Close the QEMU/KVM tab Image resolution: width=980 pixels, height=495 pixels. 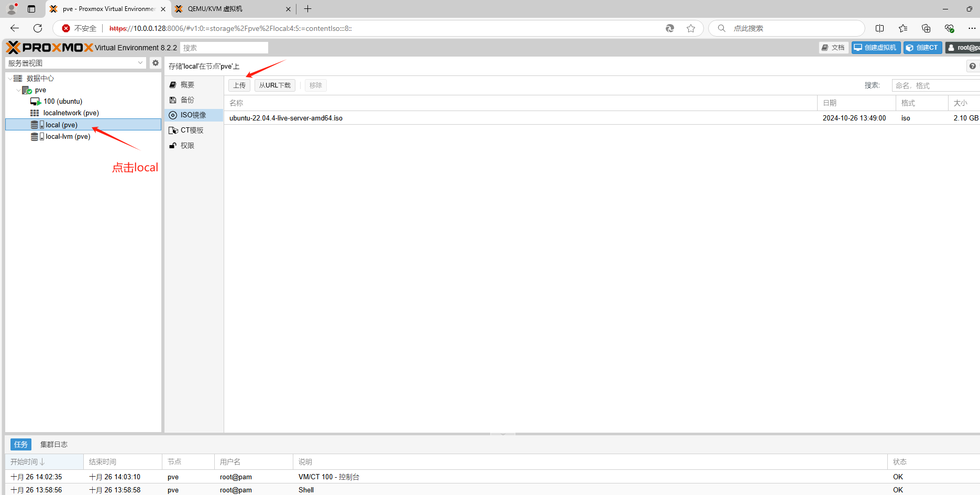coord(288,9)
